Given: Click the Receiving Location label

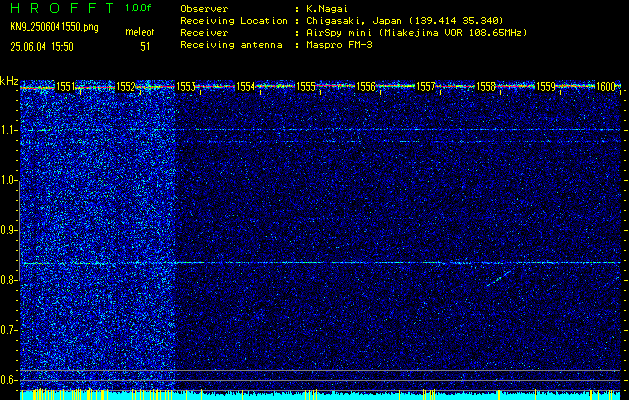Looking at the screenshot, I should 234,20.
